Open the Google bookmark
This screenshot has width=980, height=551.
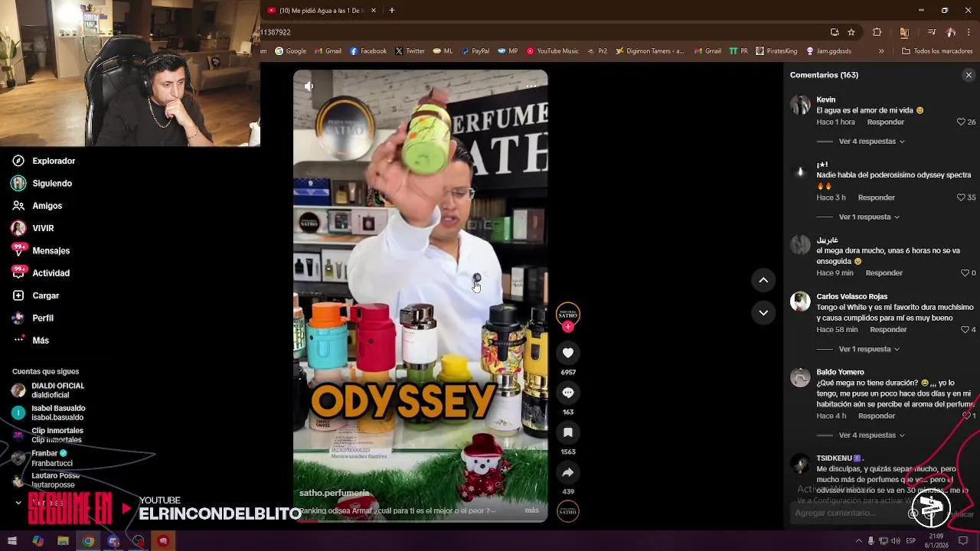(291, 51)
